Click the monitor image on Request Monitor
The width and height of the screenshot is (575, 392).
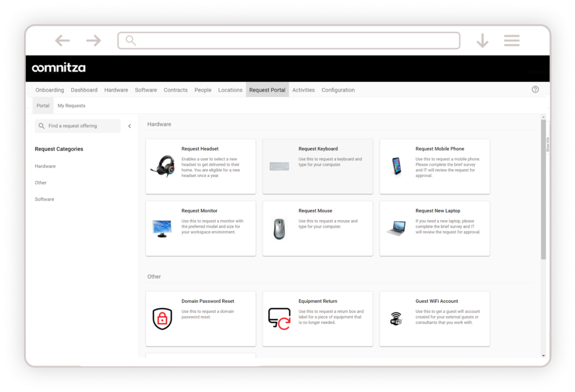point(162,229)
